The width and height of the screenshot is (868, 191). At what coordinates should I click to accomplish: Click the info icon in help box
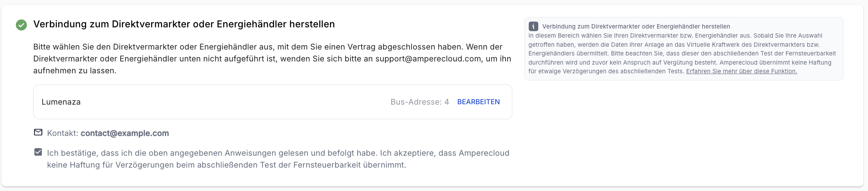533,27
